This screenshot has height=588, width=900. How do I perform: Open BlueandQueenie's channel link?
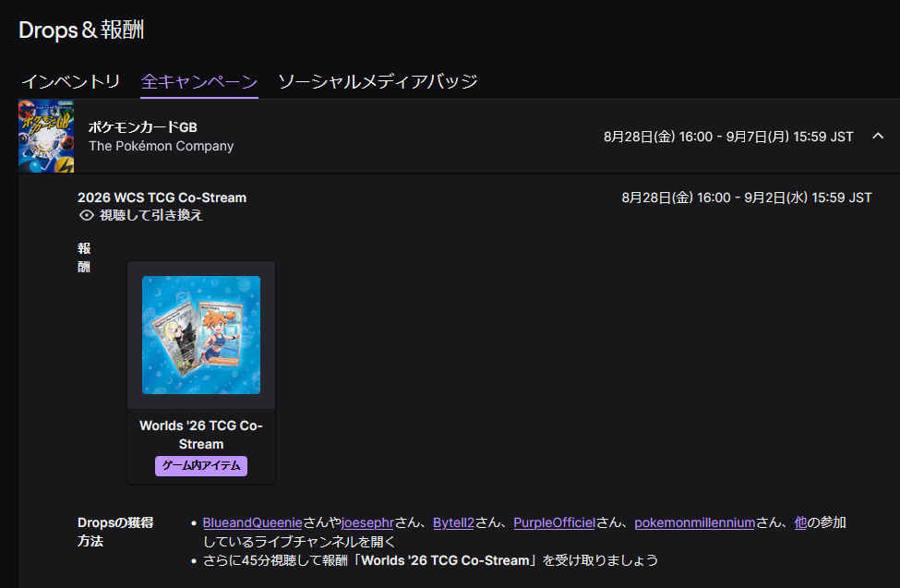253,522
